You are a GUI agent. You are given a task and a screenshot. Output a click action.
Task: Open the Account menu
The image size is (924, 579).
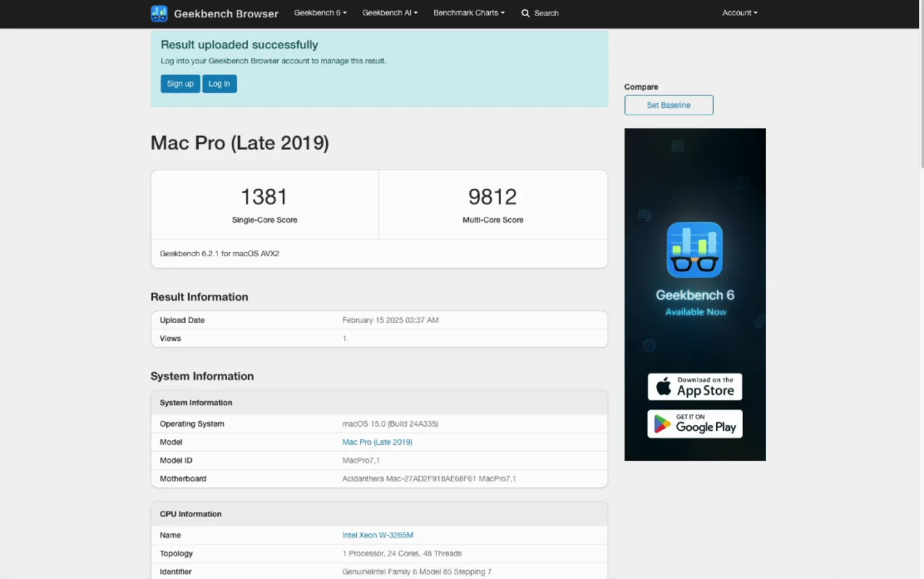coord(739,13)
